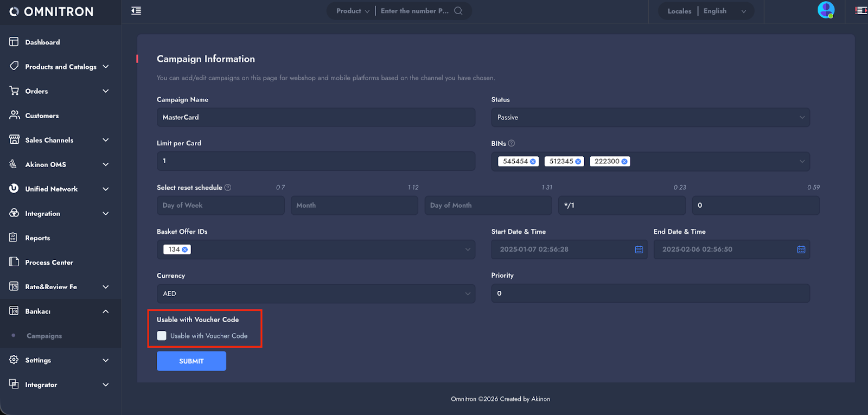Go to Customers in the sidebar
Viewport: 868px width, 415px height.
pyautogui.click(x=42, y=116)
